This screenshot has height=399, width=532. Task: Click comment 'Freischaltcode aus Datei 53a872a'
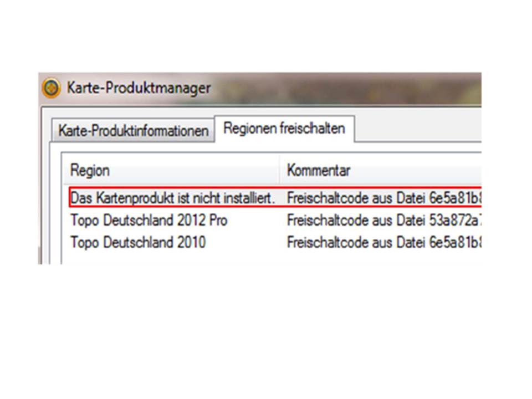pyautogui.click(x=384, y=221)
